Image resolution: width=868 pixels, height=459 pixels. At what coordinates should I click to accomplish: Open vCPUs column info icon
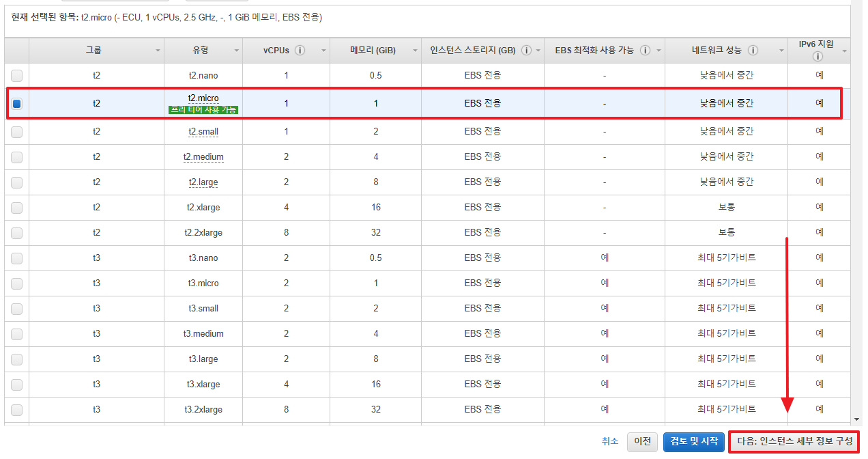tap(300, 51)
